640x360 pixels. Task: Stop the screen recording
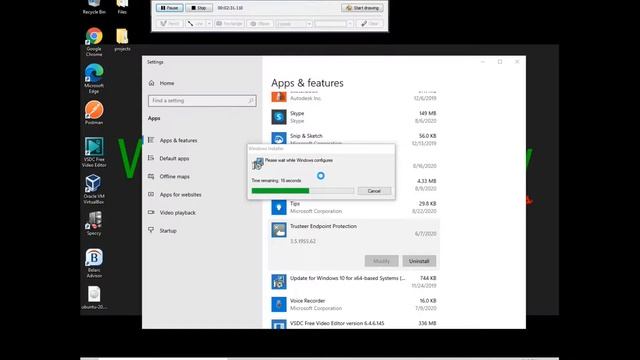click(199, 8)
